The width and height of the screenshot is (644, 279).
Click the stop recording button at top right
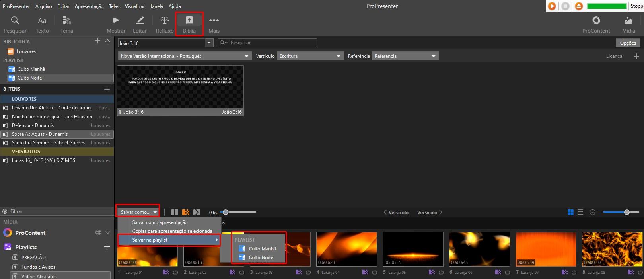click(x=566, y=6)
